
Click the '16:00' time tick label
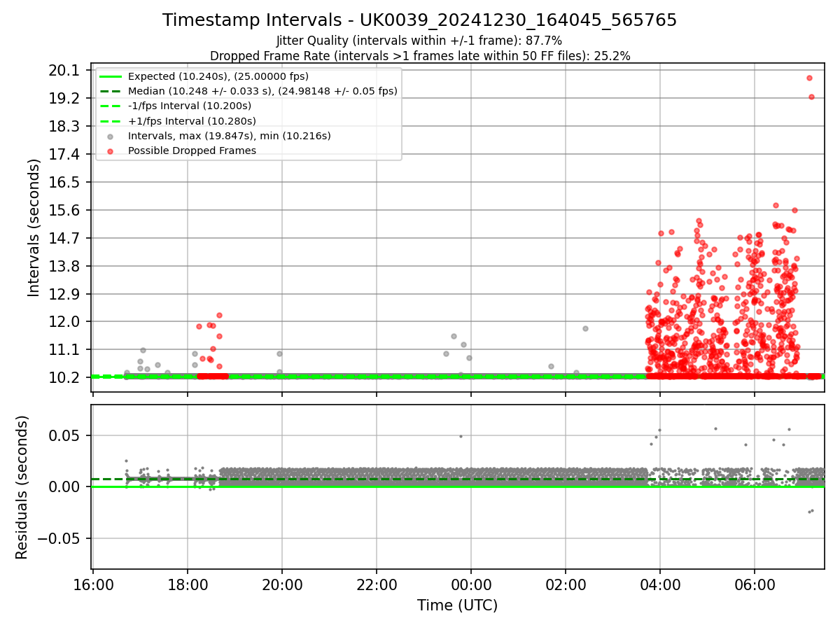pyautogui.click(x=93, y=584)
